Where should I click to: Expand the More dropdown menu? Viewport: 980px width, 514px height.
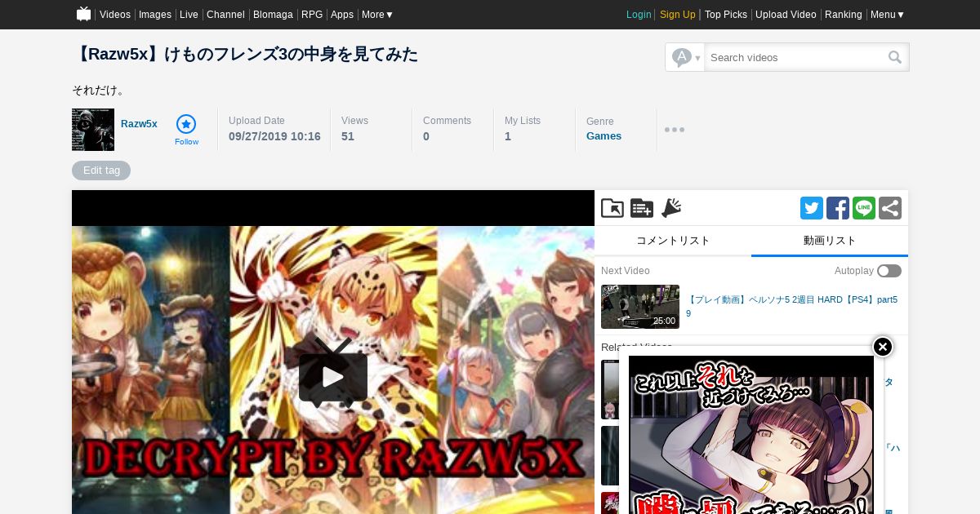pos(377,15)
